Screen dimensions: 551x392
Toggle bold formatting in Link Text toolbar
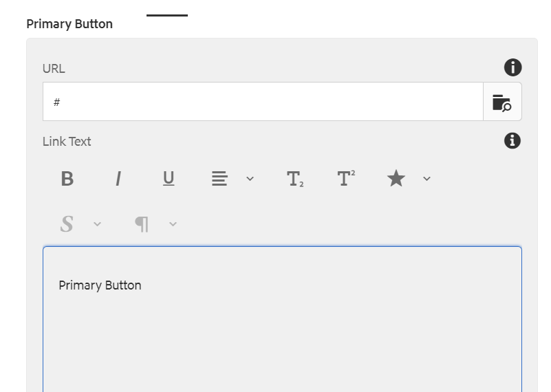67,178
